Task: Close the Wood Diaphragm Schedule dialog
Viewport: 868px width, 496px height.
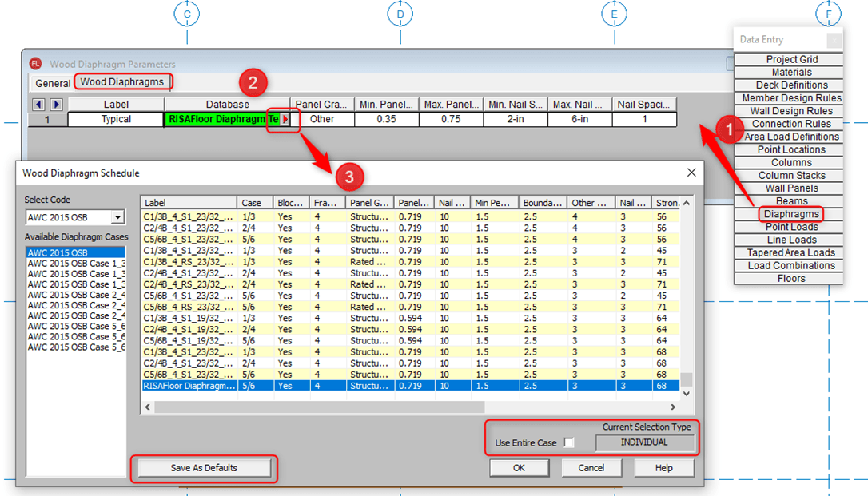Action: pyautogui.click(x=691, y=173)
